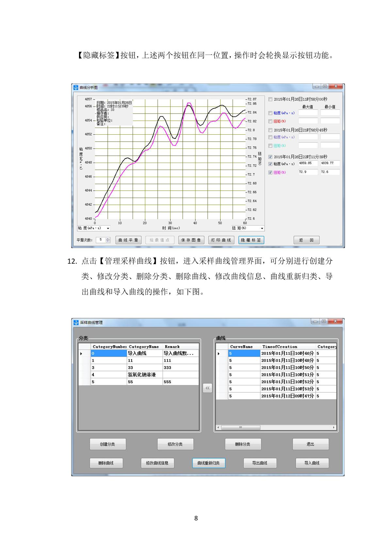The height and width of the screenshot is (555, 392).
Task: Click the 删除分类 button
Action: 243,444
